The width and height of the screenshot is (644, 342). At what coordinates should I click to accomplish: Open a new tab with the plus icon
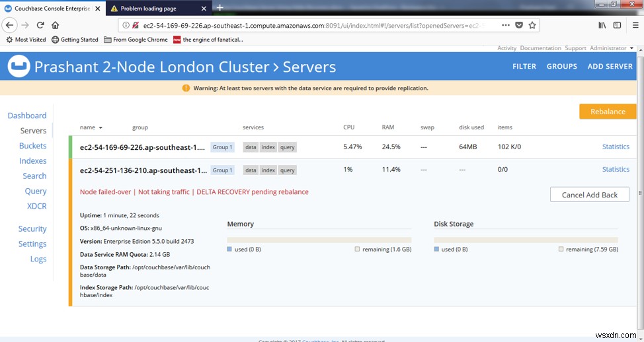point(220,8)
